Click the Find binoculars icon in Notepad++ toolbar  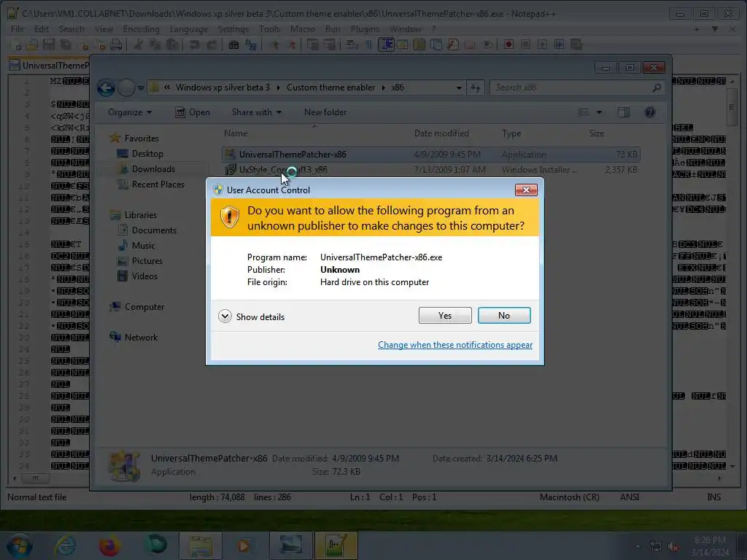(233, 44)
